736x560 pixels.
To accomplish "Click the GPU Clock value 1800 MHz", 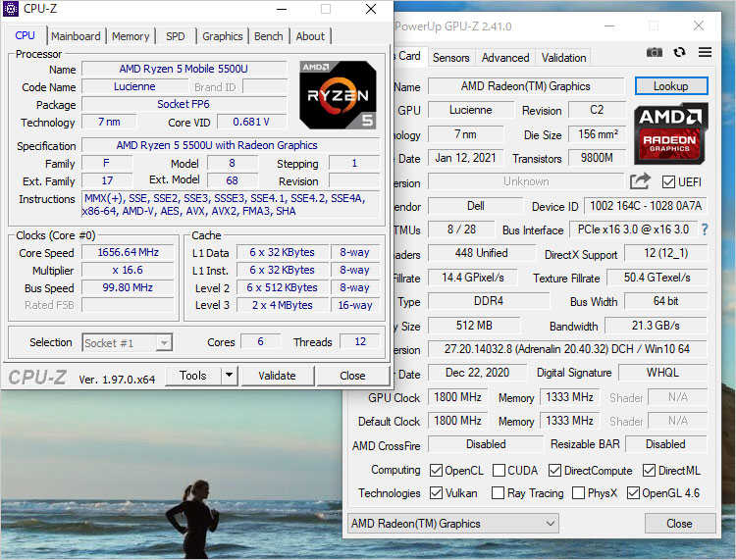I will [x=457, y=397].
